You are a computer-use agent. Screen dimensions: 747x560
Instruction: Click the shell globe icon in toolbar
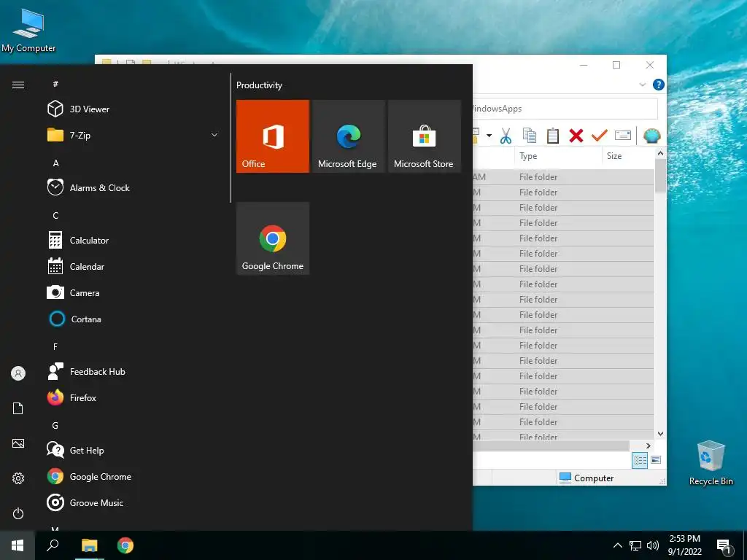pyautogui.click(x=651, y=136)
